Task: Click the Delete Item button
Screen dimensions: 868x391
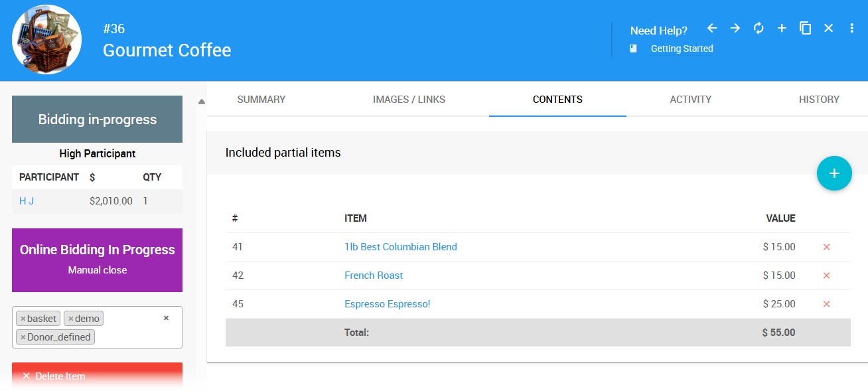Action: pyautogui.click(x=97, y=376)
